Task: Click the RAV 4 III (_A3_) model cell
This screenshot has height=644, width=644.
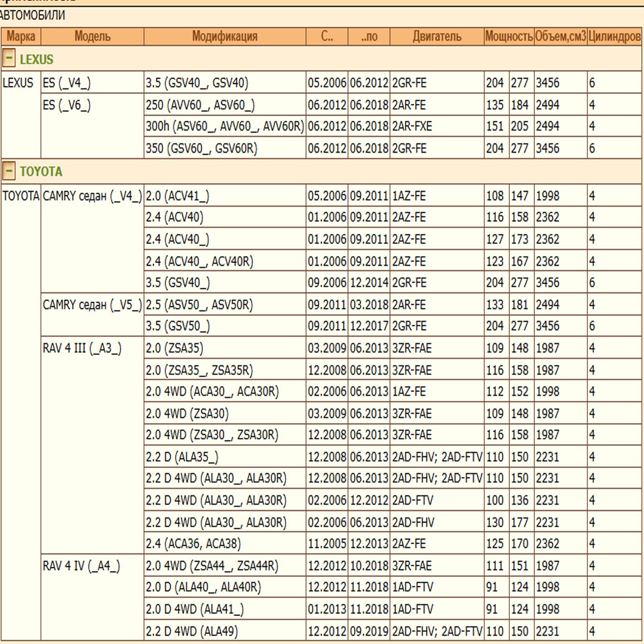Action: [x=82, y=348]
